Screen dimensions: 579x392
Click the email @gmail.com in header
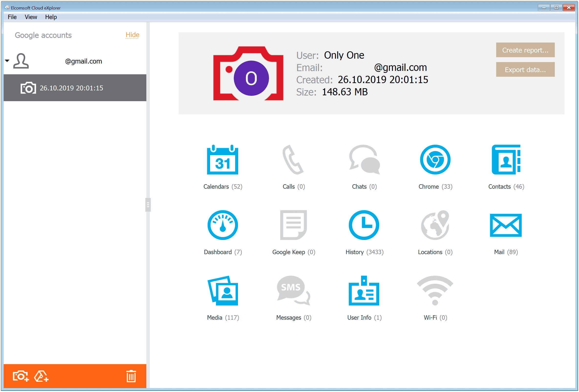pos(400,67)
